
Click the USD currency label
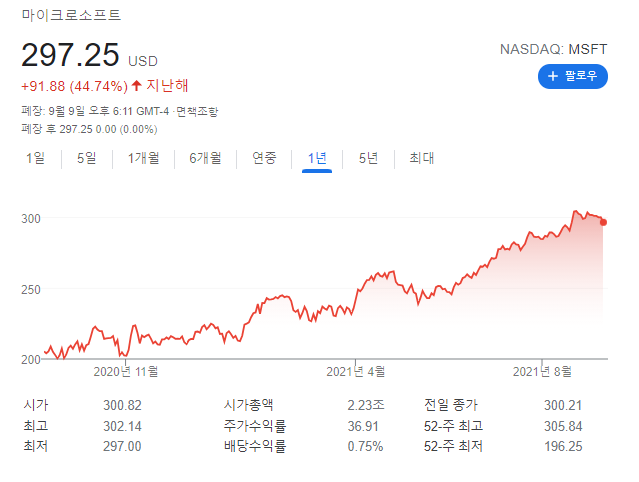coord(143,61)
